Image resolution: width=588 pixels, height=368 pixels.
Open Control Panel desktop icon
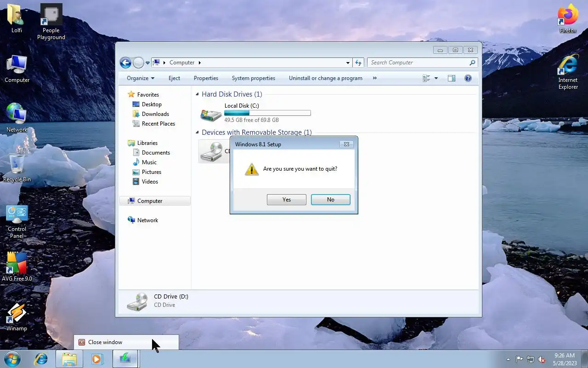(x=17, y=222)
